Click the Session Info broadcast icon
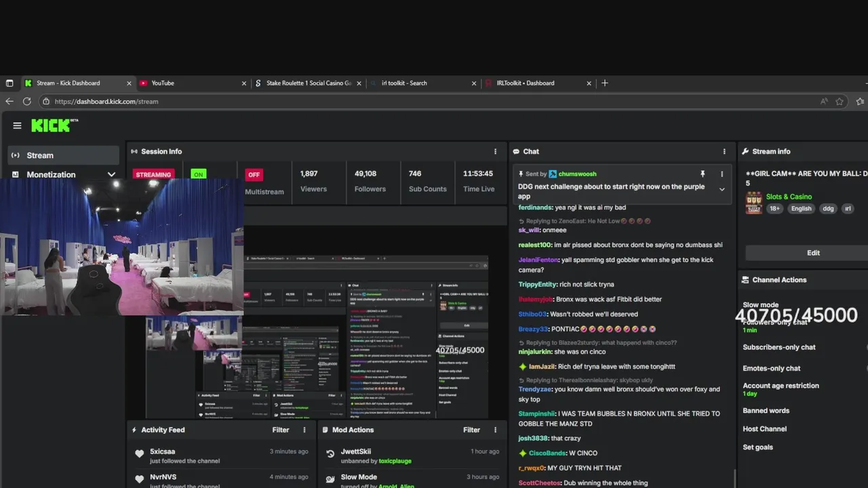This screenshot has width=868, height=488. (x=134, y=151)
